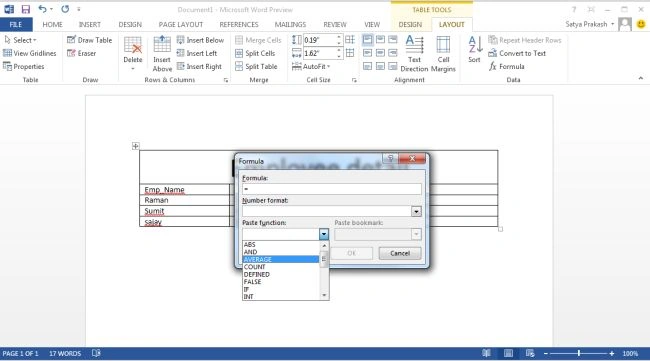Click Insert Right column
Image resolution: width=650 pixels, height=361 pixels.
199,66
